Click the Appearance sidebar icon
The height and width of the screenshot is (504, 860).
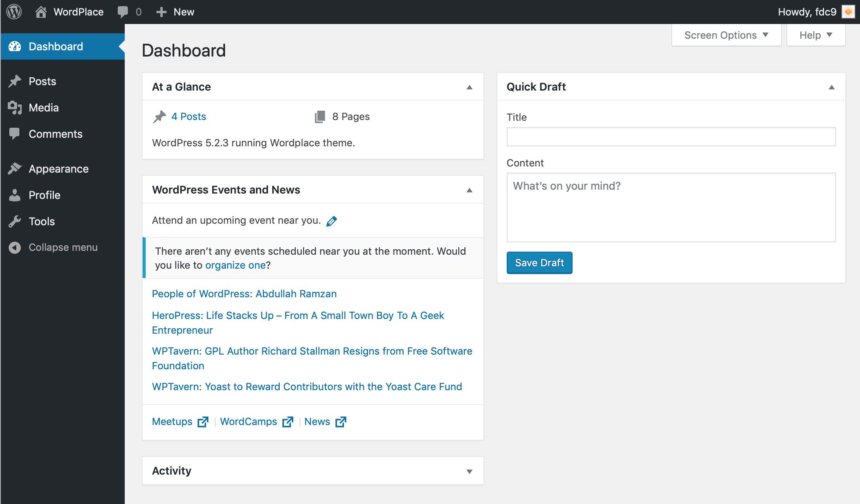pos(15,169)
